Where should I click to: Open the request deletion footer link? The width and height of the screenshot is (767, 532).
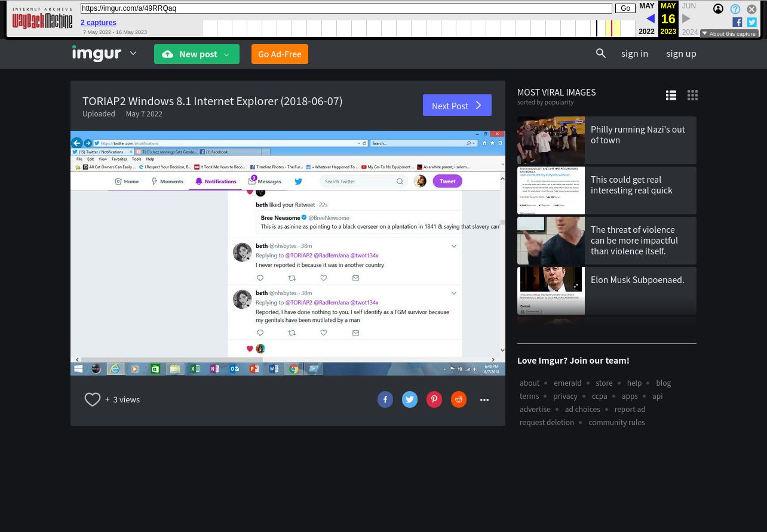(x=547, y=423)
